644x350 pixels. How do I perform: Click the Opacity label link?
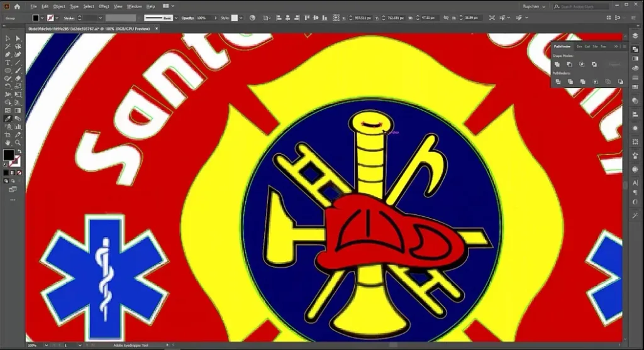(x=187, y=18)
